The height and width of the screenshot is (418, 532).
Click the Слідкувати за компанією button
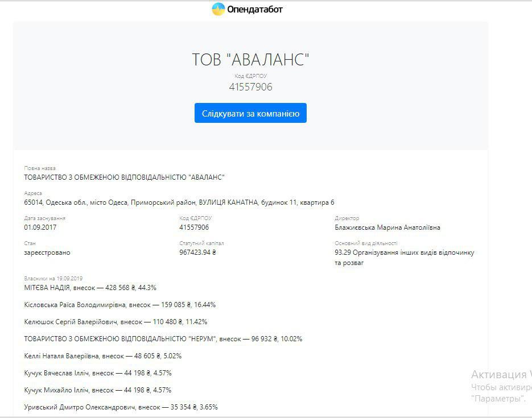(250, 113)
